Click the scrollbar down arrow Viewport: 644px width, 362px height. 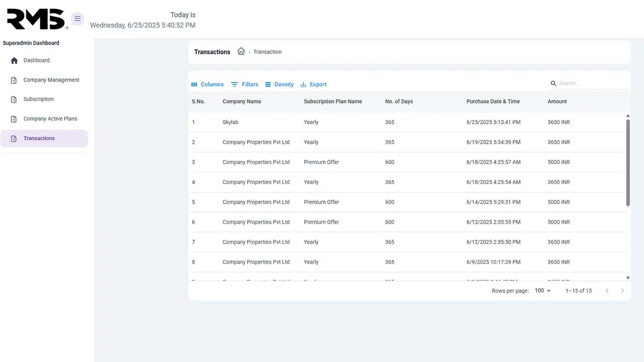click(628, 278)
